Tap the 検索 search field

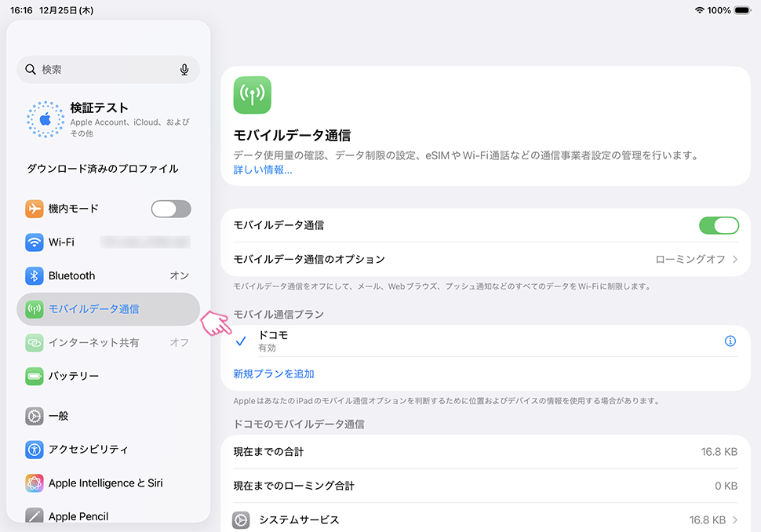[102, 70]
